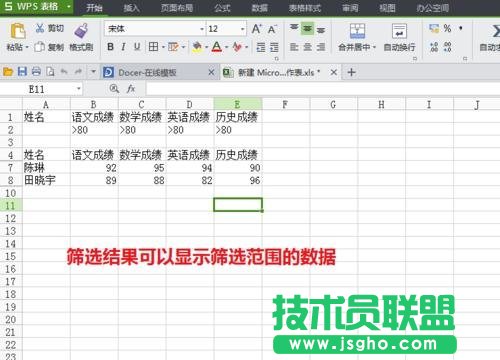The image size is (500, 360).
Task: Click the decrease indent icon
Action: pyautogui.click(x=261, y=47)
